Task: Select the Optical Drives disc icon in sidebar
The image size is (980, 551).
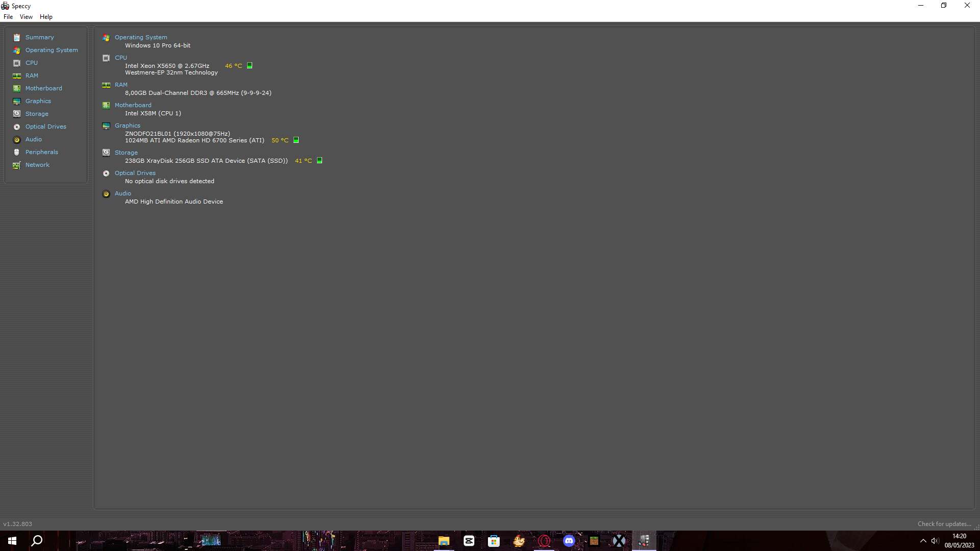Action: (x=17, y=127)
